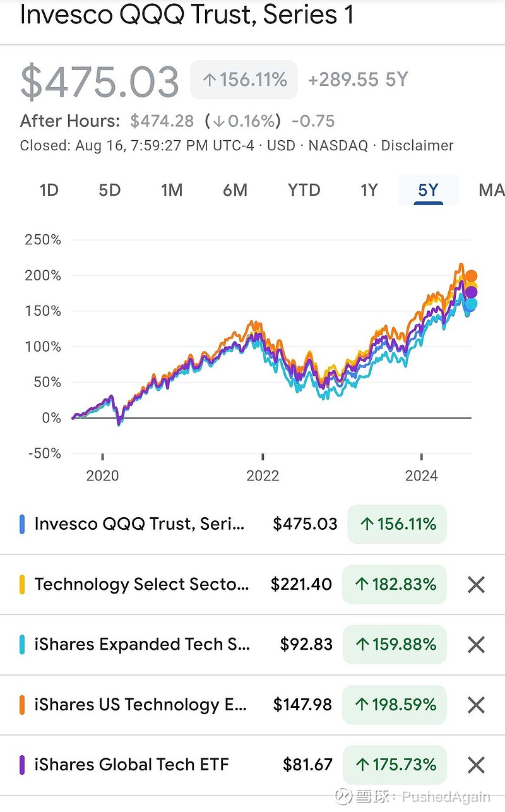This screenshot has height=812, width=505.
Task: Select the 1Y time range tab
Action: pyautogui.click(x=369, y=190)
